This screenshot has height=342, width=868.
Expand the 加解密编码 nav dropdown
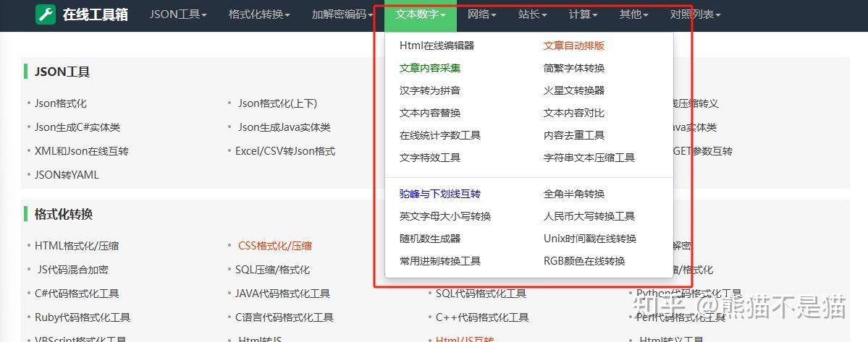(342, 15)
